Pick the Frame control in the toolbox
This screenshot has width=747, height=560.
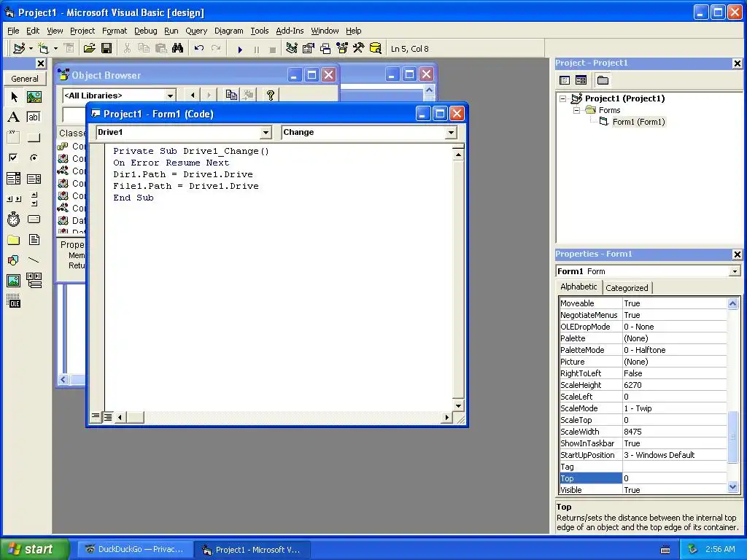click(14, 138)
